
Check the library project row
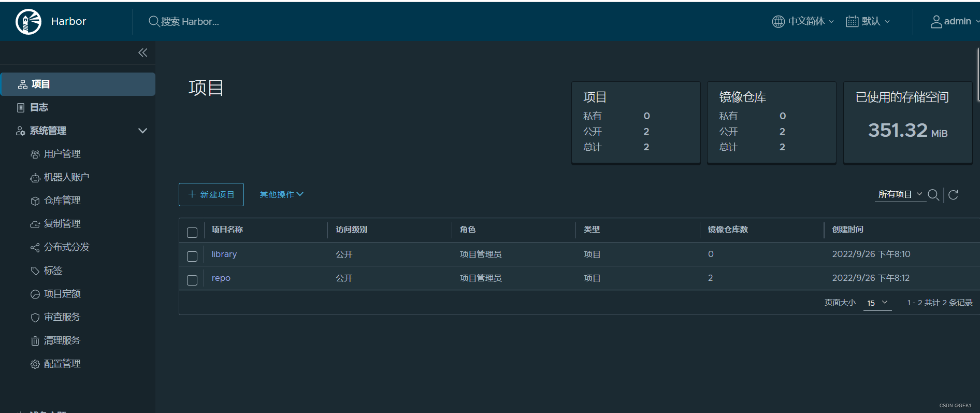(x=192, y=257)
